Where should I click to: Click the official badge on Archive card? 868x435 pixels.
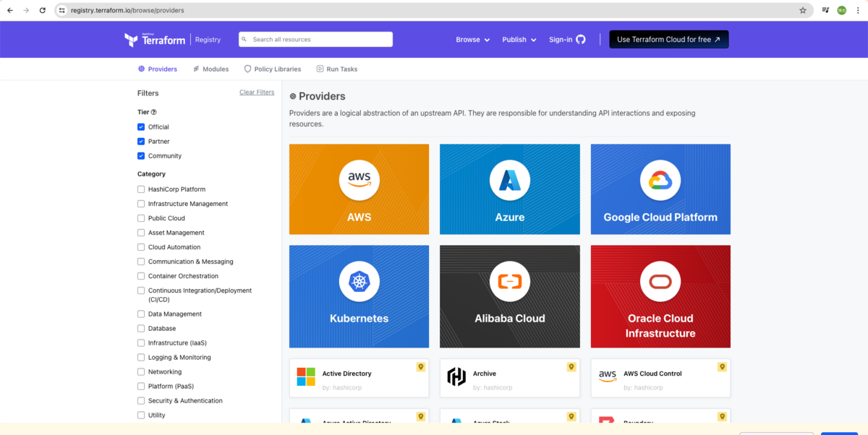pyautogui.click(x=571, y=367)
